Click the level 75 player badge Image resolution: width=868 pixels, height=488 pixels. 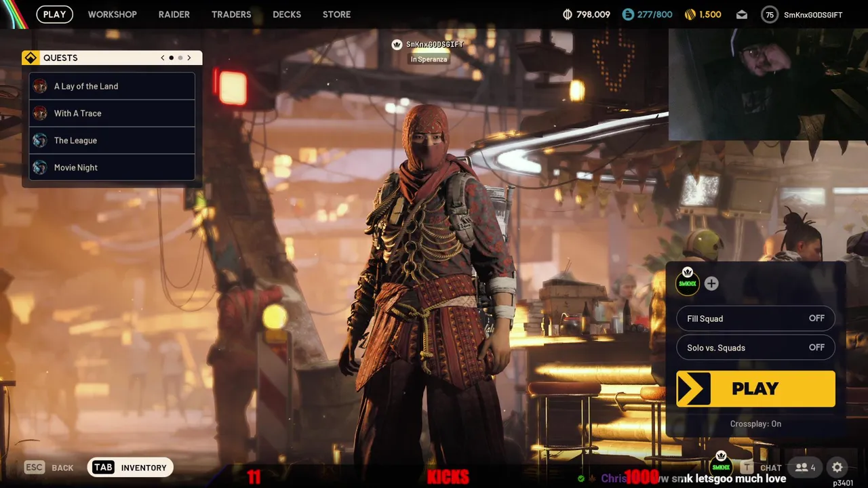[770, 14]
